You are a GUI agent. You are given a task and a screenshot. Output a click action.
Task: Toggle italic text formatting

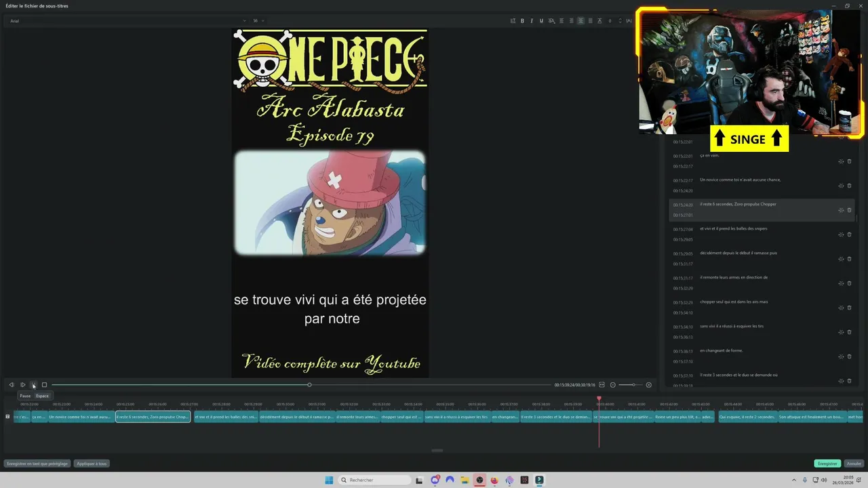532,21
